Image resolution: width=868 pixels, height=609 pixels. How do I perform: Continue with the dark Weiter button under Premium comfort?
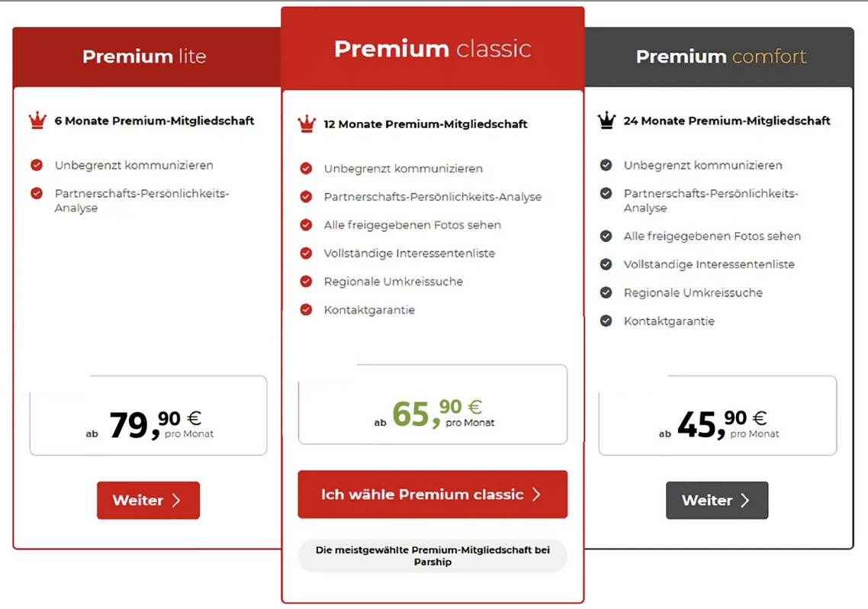717,501
